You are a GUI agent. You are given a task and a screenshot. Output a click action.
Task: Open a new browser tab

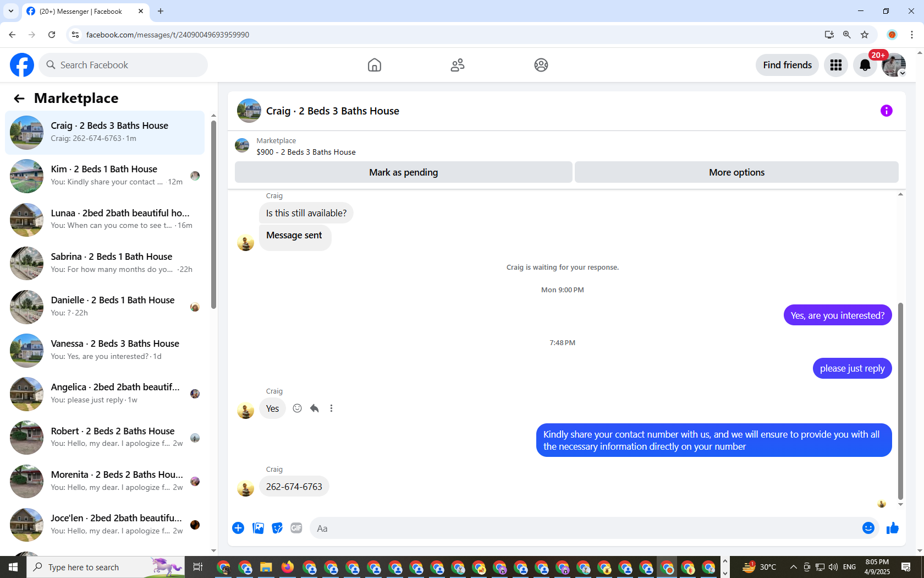pos(161,11)
